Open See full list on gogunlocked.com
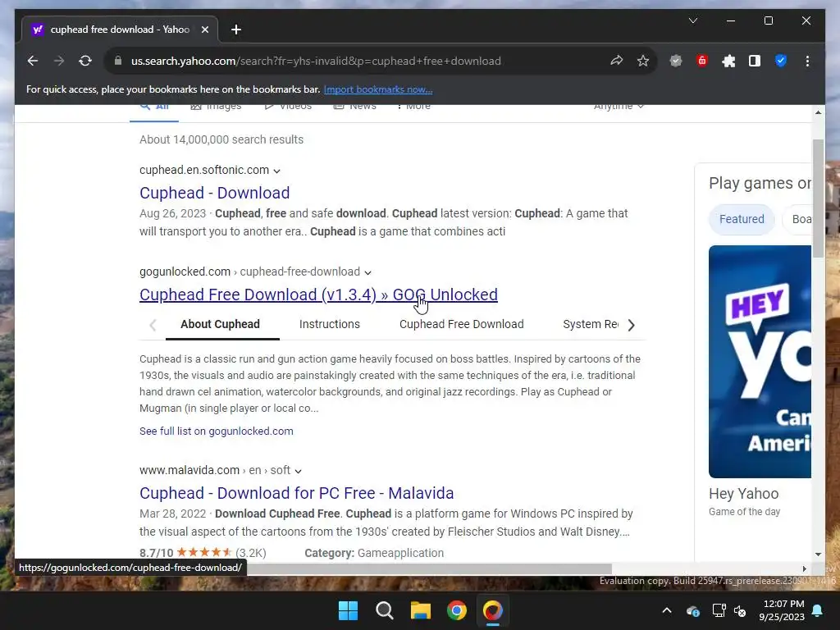 click(217, 431)
